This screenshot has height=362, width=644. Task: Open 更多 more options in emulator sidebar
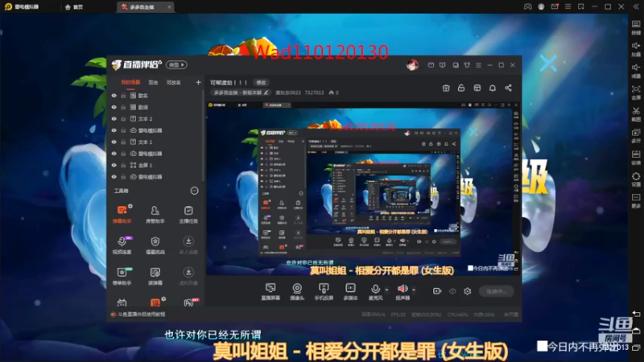[x=636, y=201]
